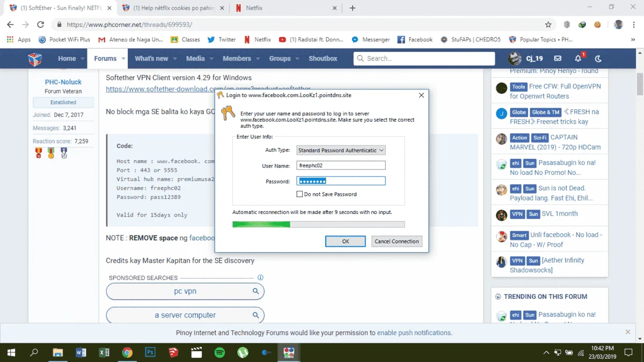Expand the What's new menu arrow
Screen dimensions: 644x362
(174, 58)
